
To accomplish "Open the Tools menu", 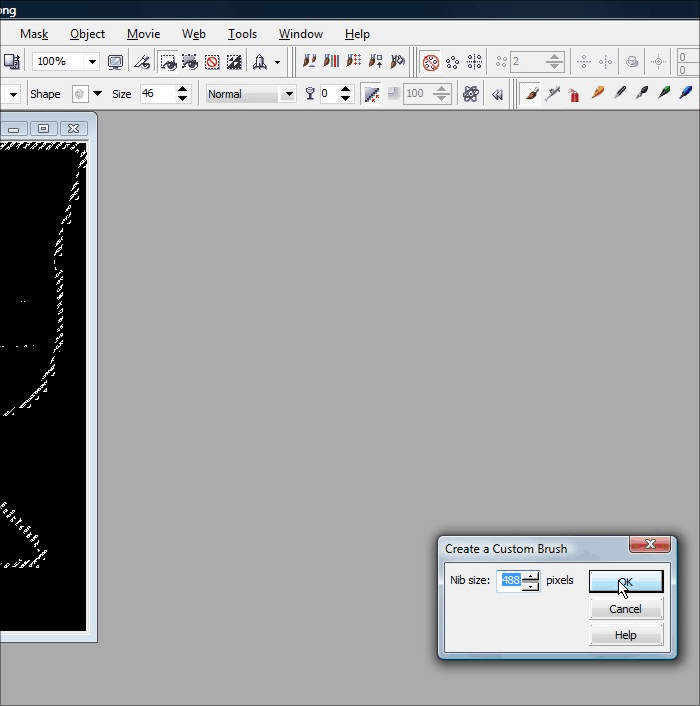I will tap(242, 34).
